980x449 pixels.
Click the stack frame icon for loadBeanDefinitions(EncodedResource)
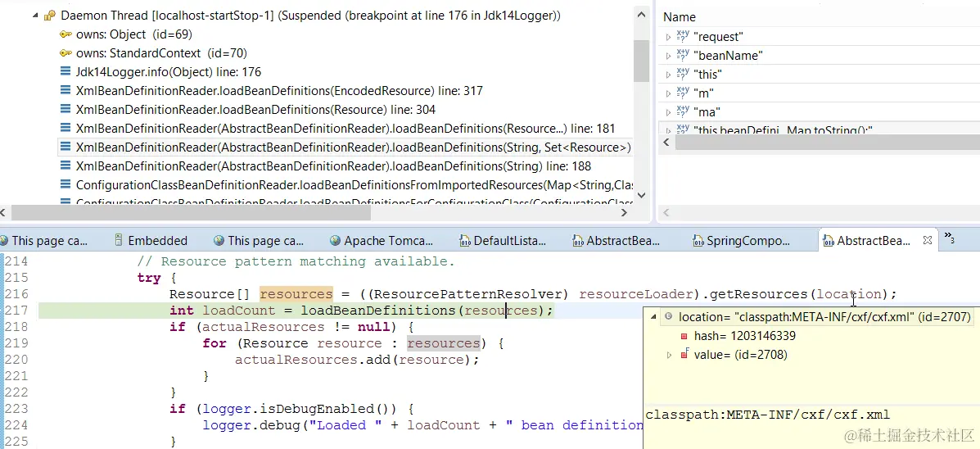65,91
